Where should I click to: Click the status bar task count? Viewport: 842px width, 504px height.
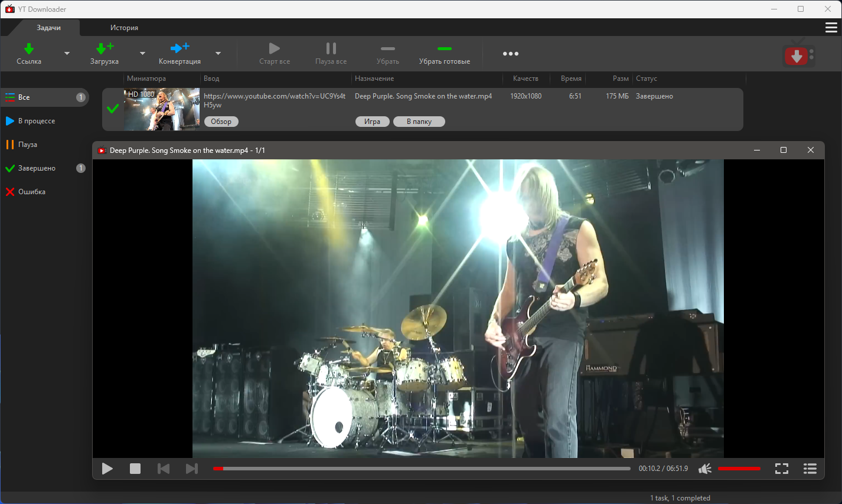[x=680, y=498]
